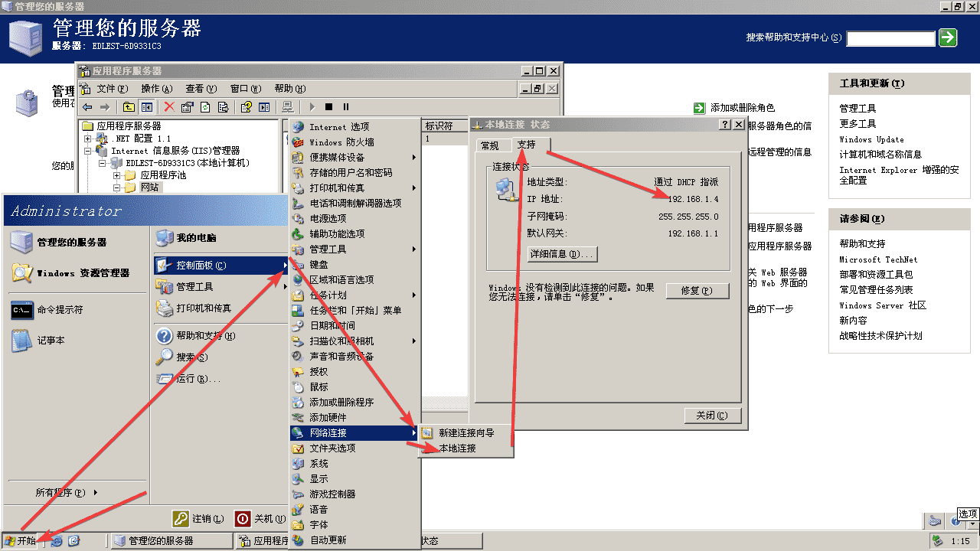Screen dimensions: 980x551
Task: Open the Windows Update link
Action: [871, 139]
